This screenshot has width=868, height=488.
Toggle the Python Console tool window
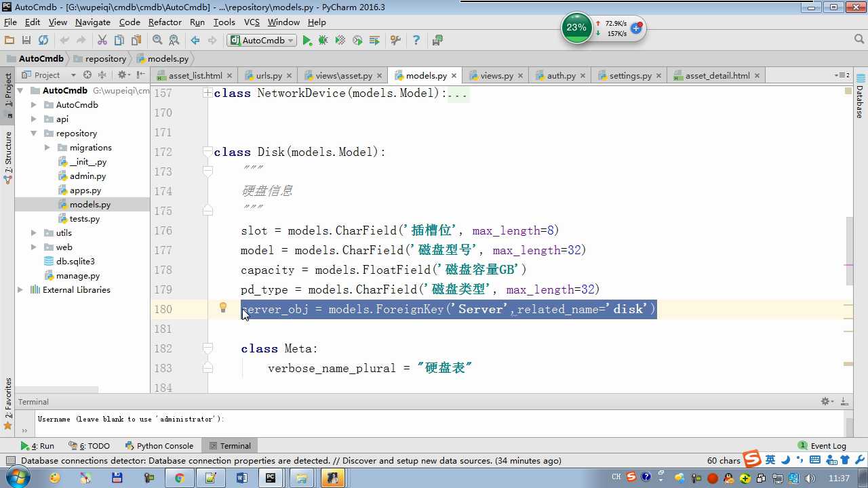(x=159, y=446)
